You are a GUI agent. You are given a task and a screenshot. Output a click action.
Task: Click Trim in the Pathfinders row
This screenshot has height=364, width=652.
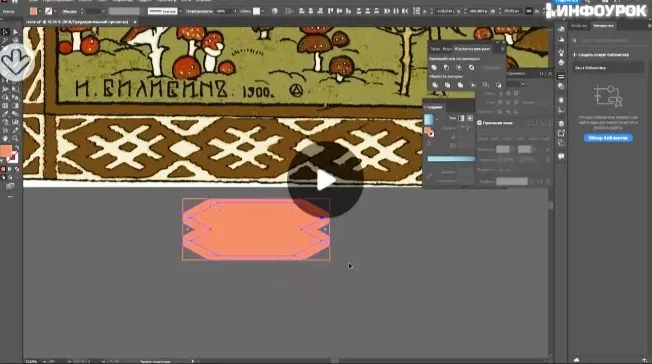tap(447, 85)
